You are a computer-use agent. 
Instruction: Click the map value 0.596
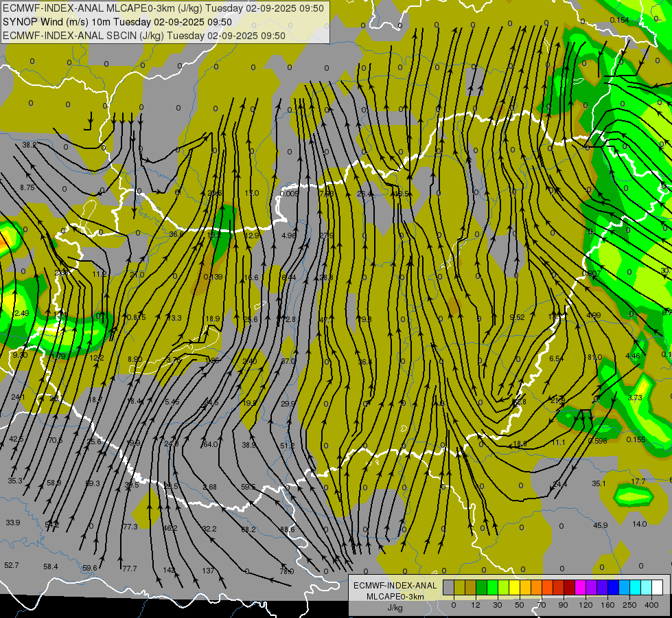coord(597,441)
